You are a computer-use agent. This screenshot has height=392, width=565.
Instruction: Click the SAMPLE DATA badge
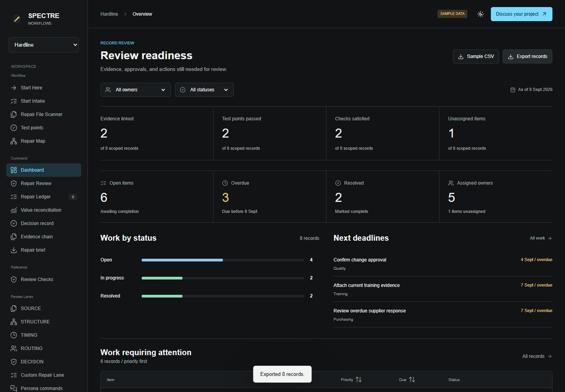click(x=452, y=14)
